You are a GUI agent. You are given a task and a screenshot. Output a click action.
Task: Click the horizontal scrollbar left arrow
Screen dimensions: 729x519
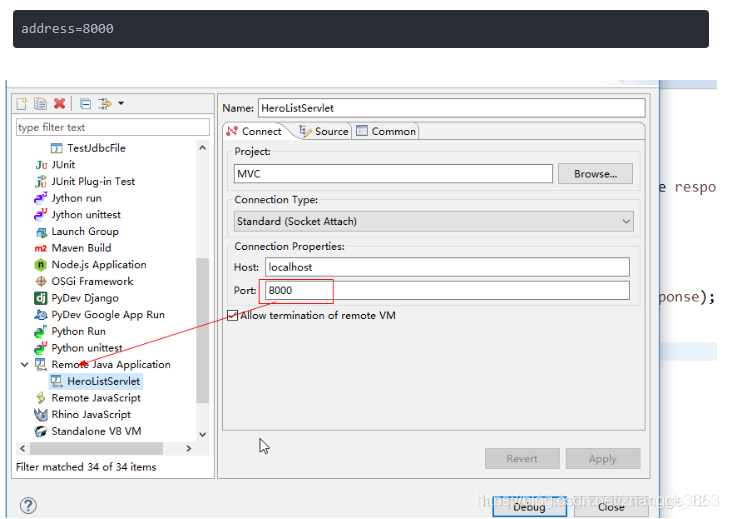pos(22,448)
